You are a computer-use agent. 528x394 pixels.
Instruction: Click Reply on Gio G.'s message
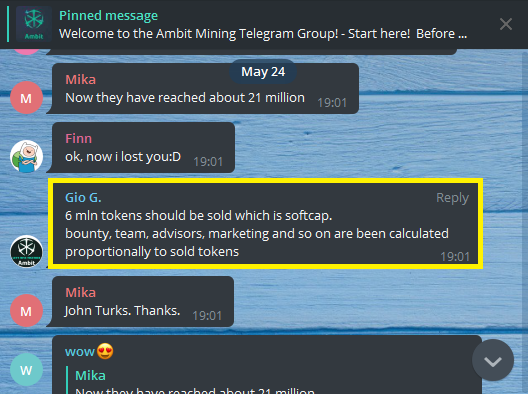click(452, 198)
